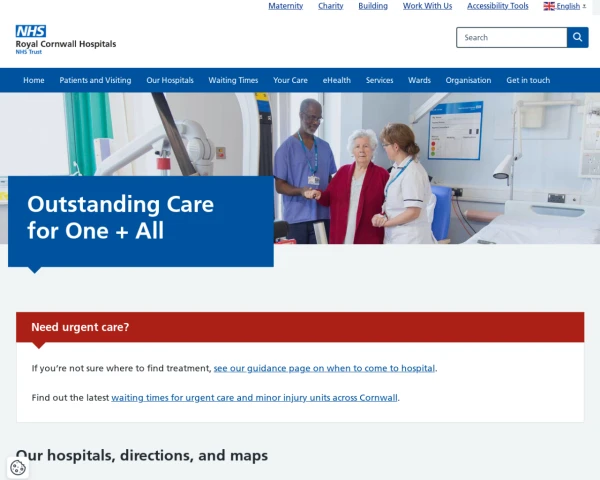
Task: Open guidance page on when to come to hospital
Action: 324,368
